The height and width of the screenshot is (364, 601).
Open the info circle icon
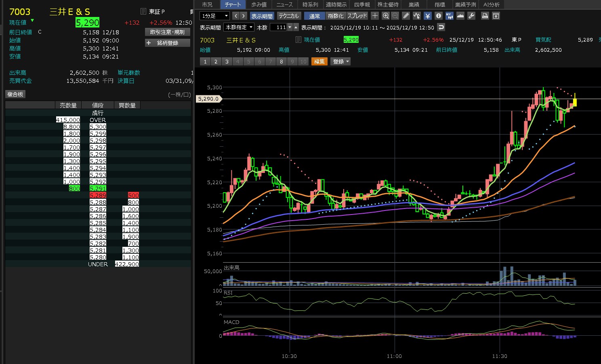point(439,16)
